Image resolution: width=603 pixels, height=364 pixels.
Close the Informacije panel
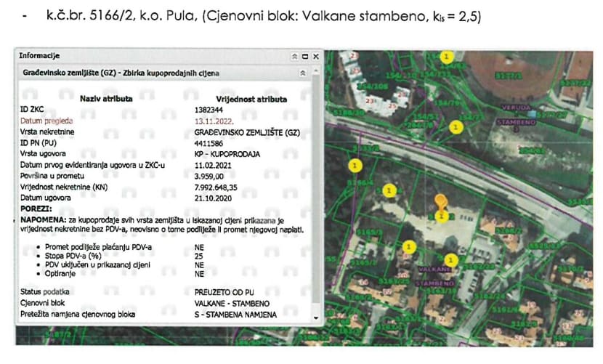tap(316, 57)
